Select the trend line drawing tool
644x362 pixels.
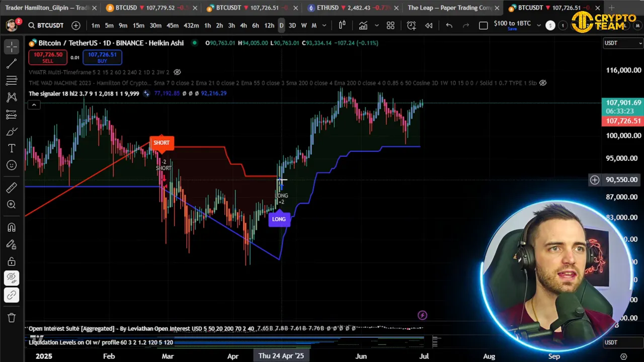point(12,63)
